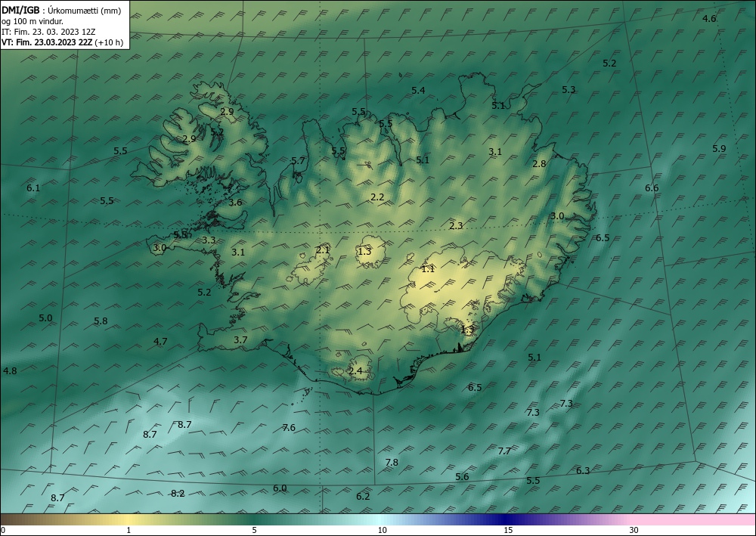Click the 6.3 value in the southeast ocean

(x=583, y=470)
